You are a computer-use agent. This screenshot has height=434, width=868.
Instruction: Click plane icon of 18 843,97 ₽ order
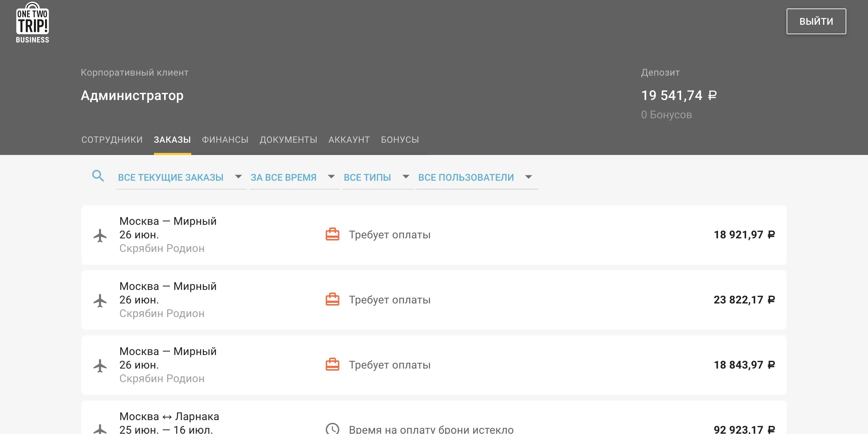tap(100, 366)
